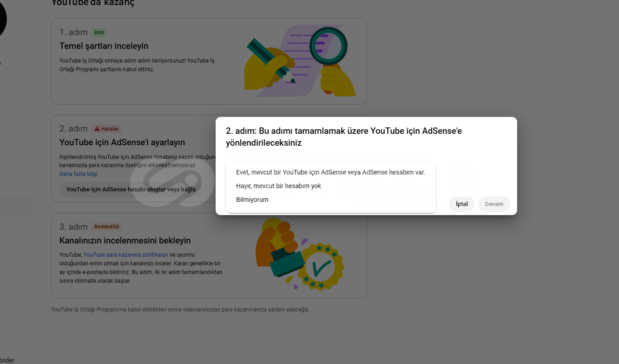Open the 'Daha fazla bilgi' link
This screenshot has width=619, height=364.
[x=78, y=174]
